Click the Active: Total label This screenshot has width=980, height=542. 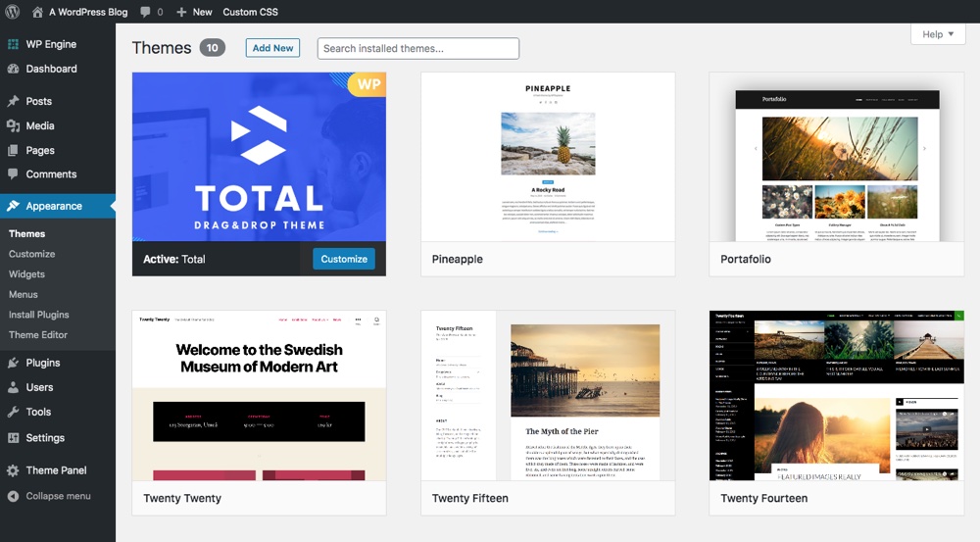tap(173, 259)
